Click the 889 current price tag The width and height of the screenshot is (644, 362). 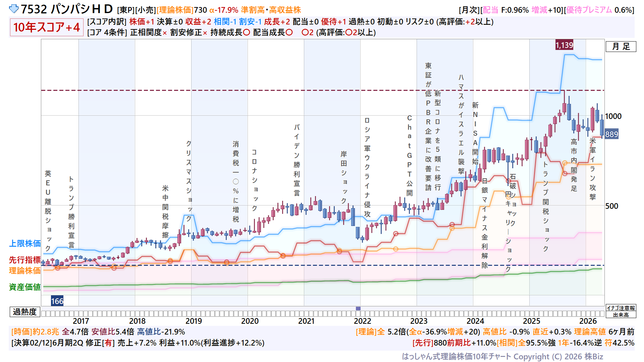point(611,134)
